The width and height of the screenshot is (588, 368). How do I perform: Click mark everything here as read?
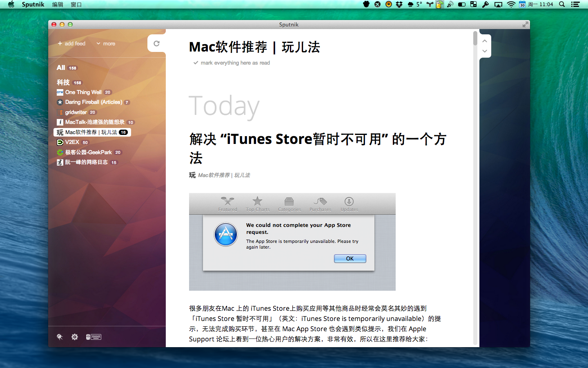click(232, 63)
